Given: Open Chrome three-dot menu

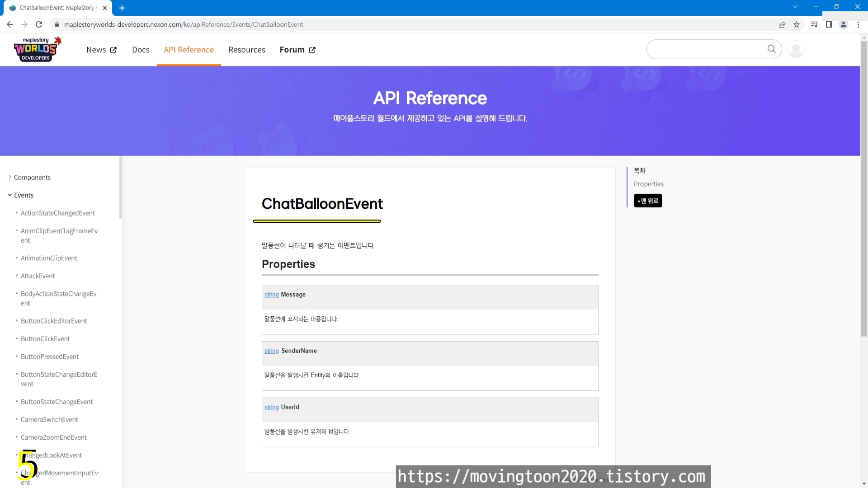Looking at the screenshot, I should (x=858, y=24).
